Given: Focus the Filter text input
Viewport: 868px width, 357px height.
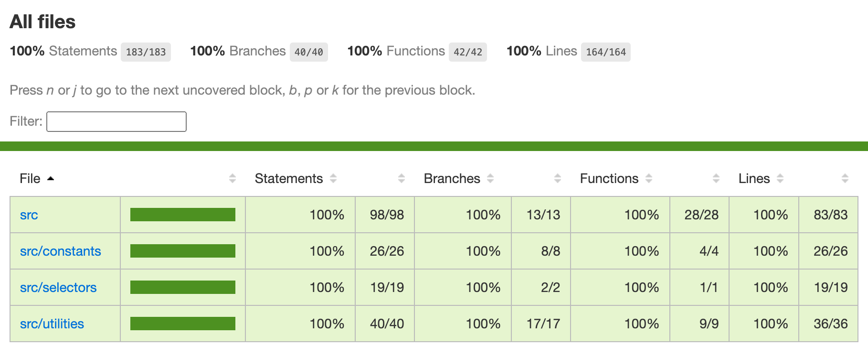Looking at the screenshot, I should tap(116, 121).
